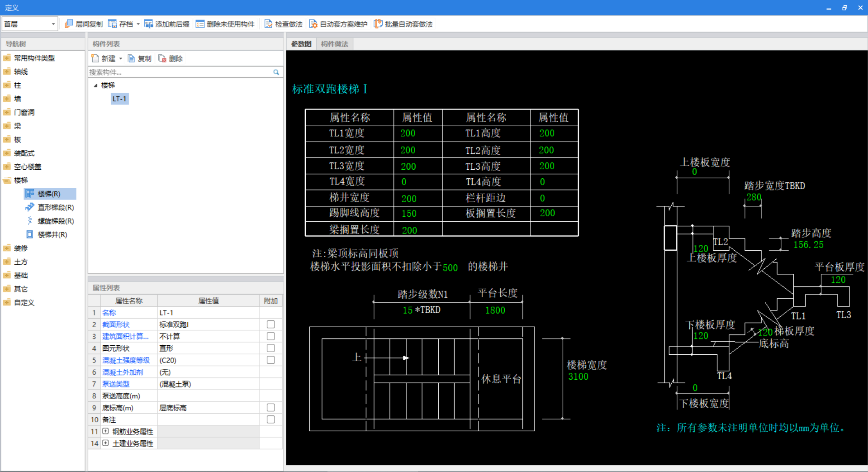The height and width of the screenshot is (472, 868).
Task: Click the search magnifier icon
Action: click(x=276, y=72)
